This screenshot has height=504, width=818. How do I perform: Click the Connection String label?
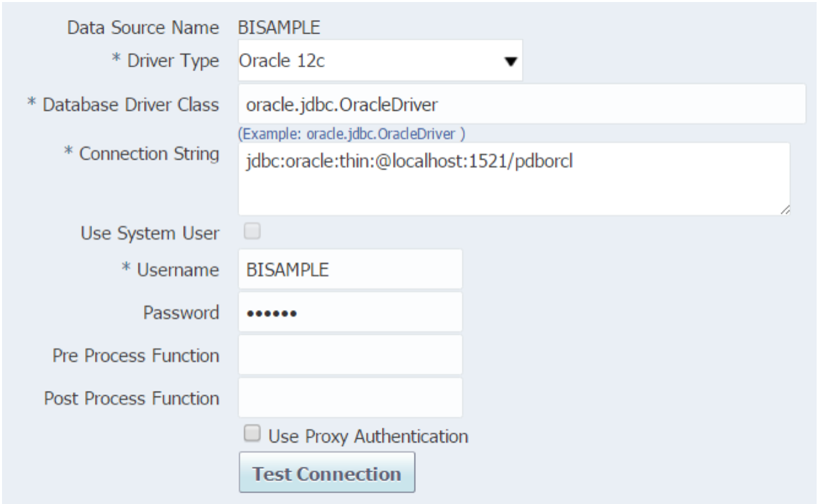[141, 154]
